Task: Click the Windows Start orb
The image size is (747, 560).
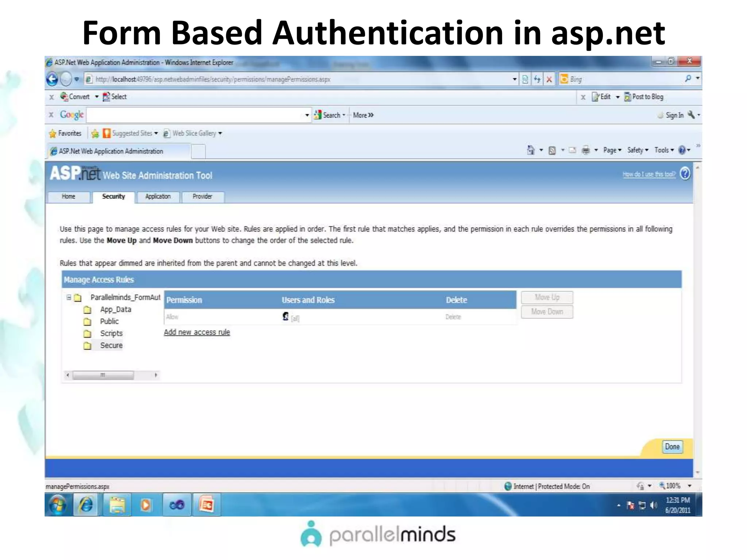Action: (x=58, y=505)
